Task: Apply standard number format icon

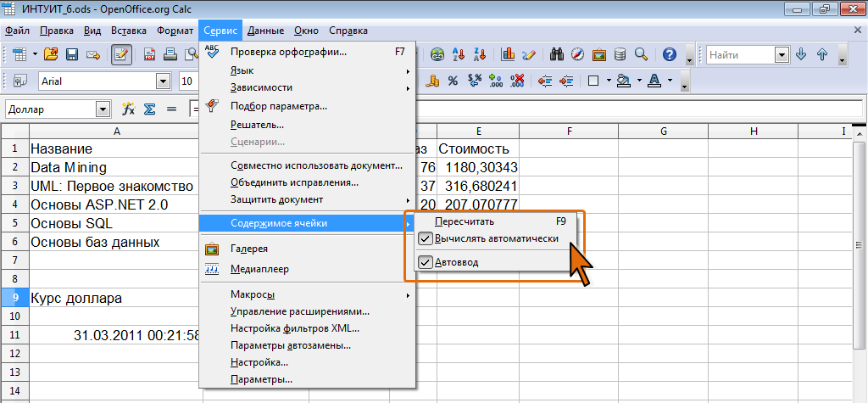Action: tap(475, 81)
